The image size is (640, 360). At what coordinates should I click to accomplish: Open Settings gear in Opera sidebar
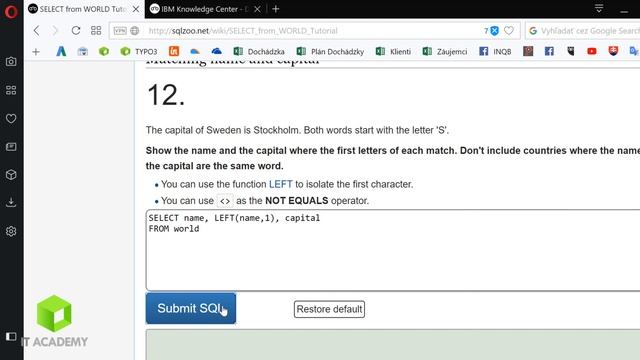pyautogui.click(x=11, y=231)
